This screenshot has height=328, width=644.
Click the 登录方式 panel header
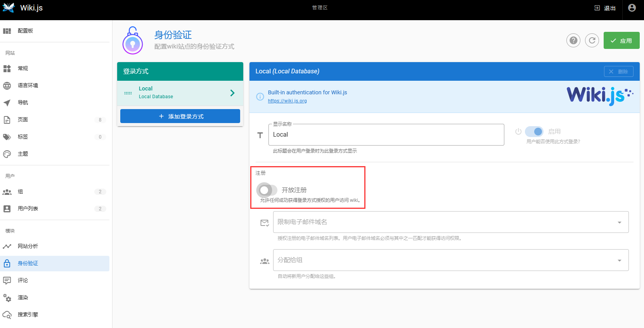click(180, 71)
